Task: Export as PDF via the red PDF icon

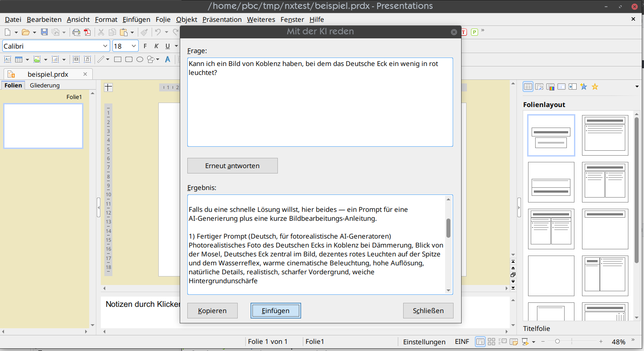Action: [87, 32]
